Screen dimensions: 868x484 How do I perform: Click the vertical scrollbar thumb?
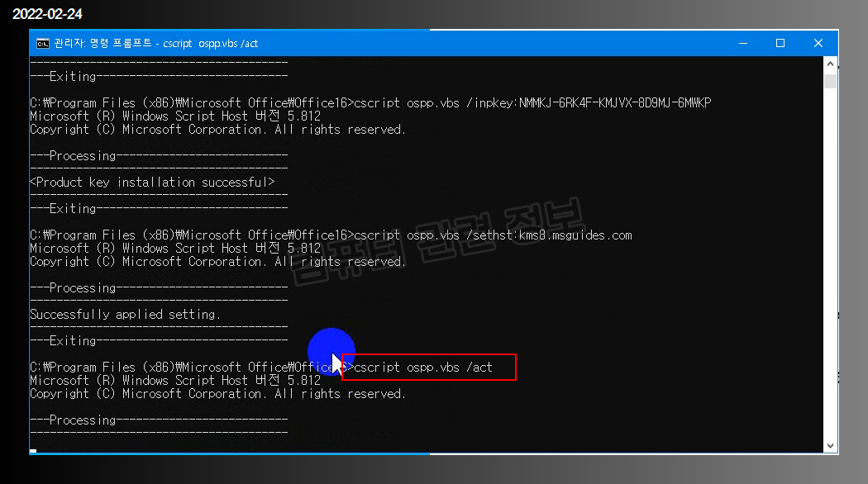click(x=830, y=81)
